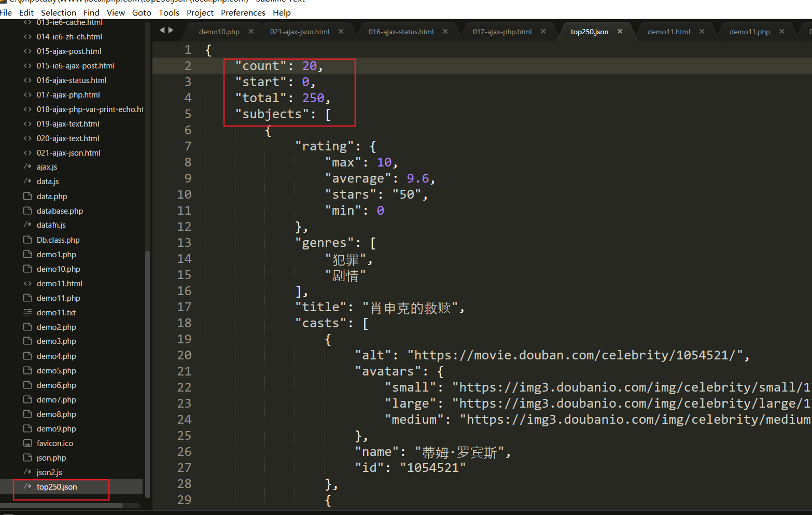Viewport: 812px width, 515px height.
Task: Click the demo11.txt text file icon
Action: 27,312
